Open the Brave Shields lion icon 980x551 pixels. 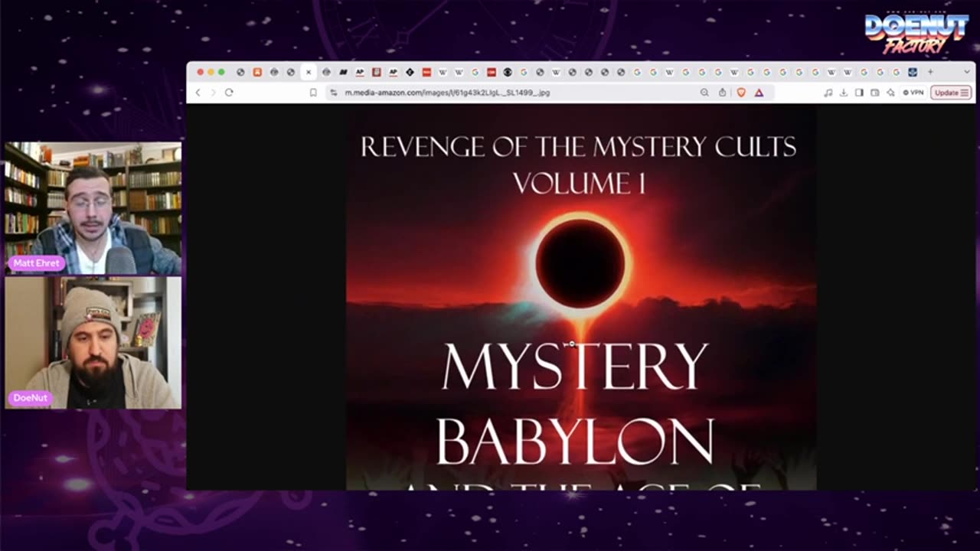coord(741,93)
